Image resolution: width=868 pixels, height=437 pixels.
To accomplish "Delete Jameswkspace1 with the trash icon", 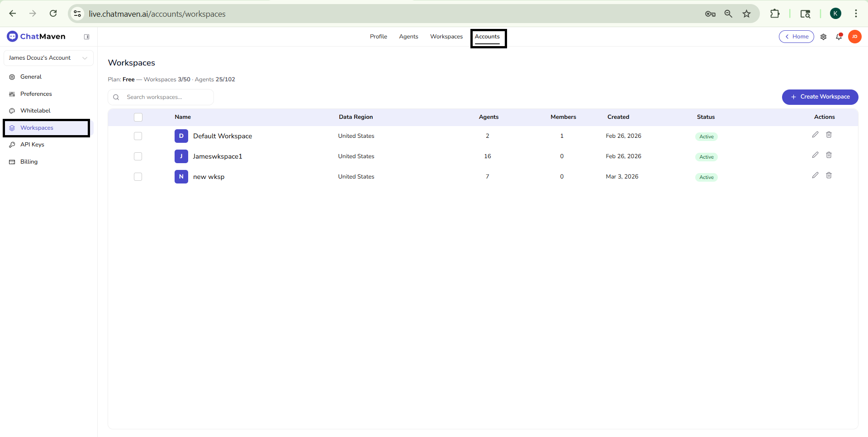I will pyautogui.click(x=829, y=155).
